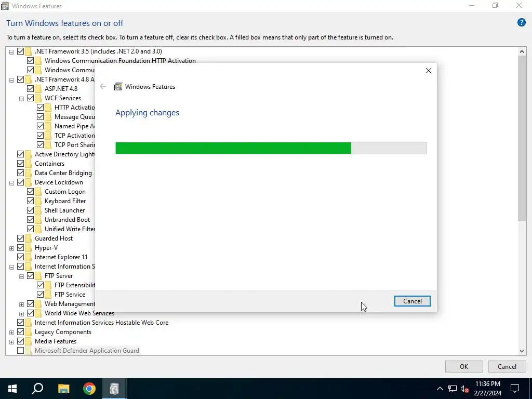Open taskbar Search
532x399 pixels.
[37, 389]
